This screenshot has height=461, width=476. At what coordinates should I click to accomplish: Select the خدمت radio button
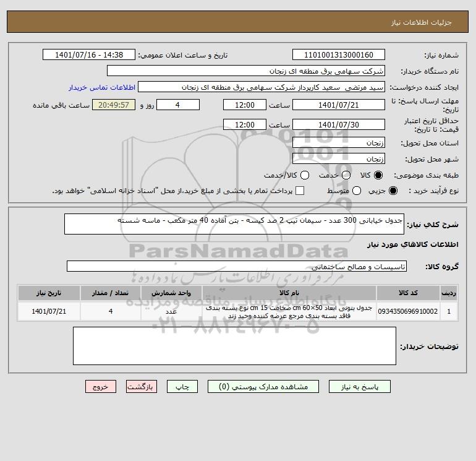click(x=346, y=175)
